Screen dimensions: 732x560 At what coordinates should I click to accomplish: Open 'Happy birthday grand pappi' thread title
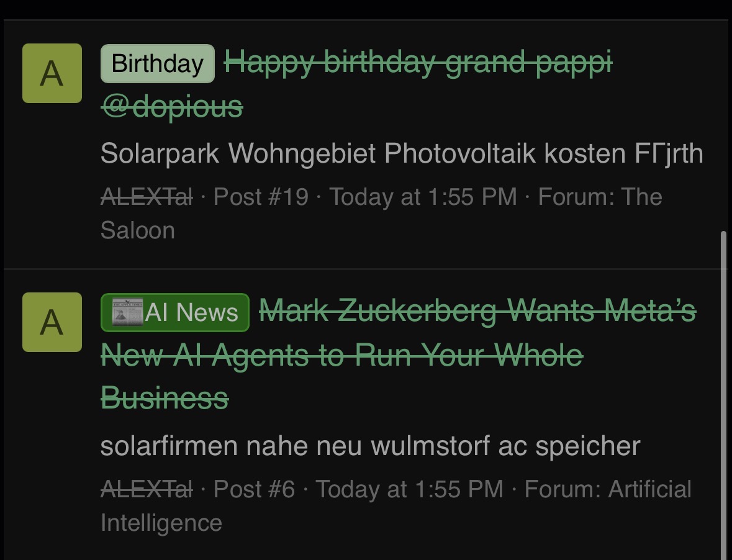(x=418, y=63)
